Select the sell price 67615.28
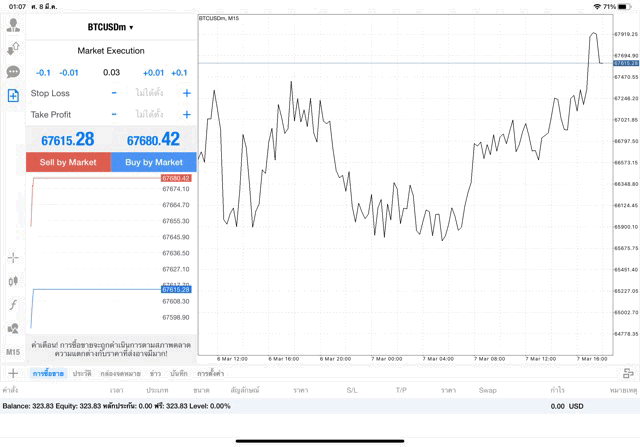The width and height of the screenshot is (640, 447). click(68, 140)
